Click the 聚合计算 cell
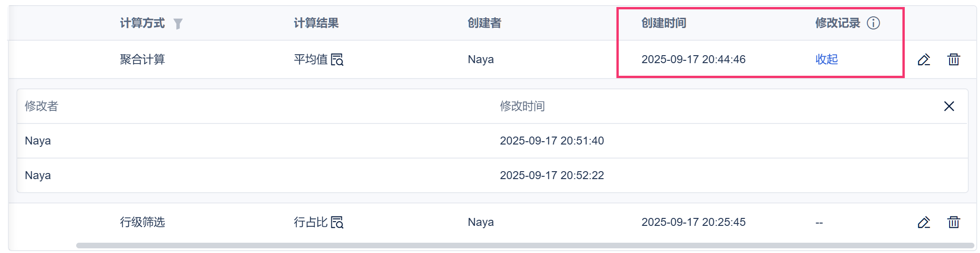980x253 pixels. (x=143, y=59)
